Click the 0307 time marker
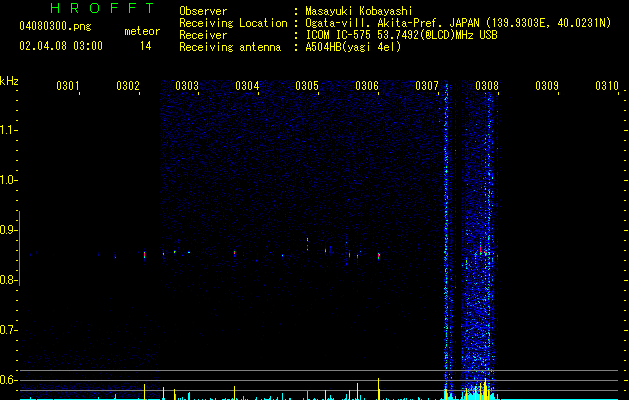The image size is (629, 400). [x=427, y=85]
